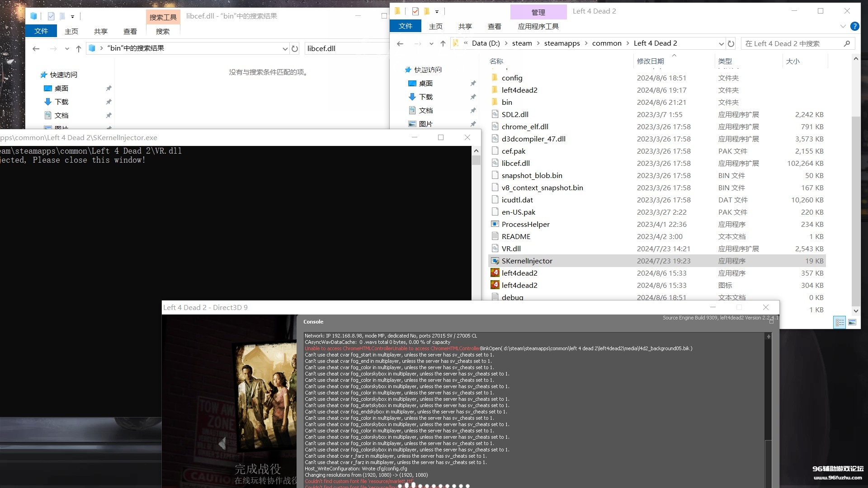Screen dimensions: 868x488
Task: Open the left4dead2 folder dated 19:17
Action: pos(519,90)
